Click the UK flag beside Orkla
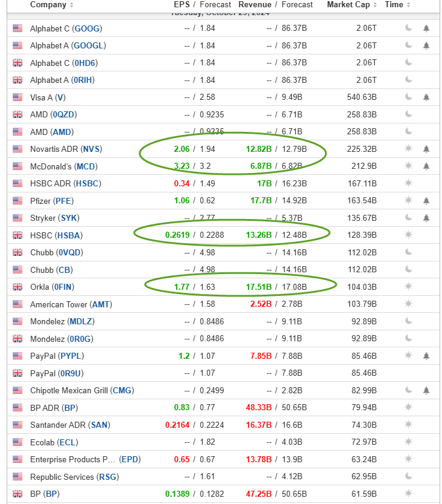 coord(18,287)
